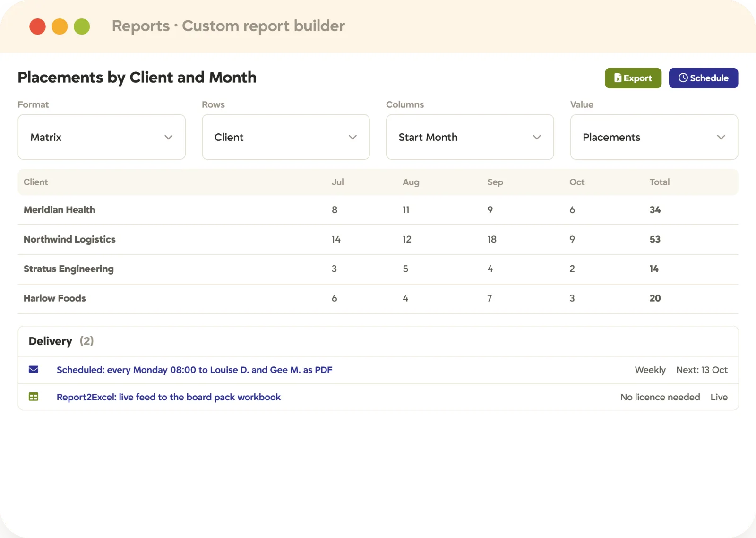Open the Rows Client dropdown
This screenshot has height=538, width=756.
[x=286, y=137]
